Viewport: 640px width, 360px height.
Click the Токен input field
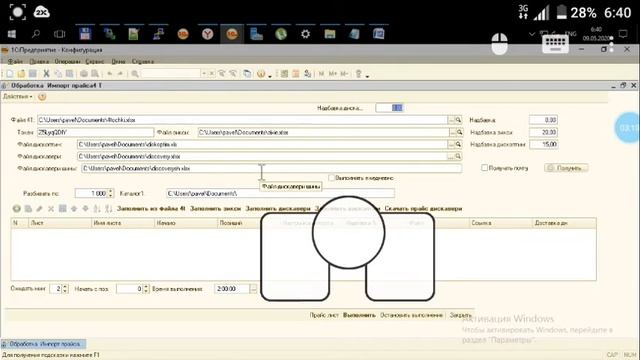coord(96,132)
